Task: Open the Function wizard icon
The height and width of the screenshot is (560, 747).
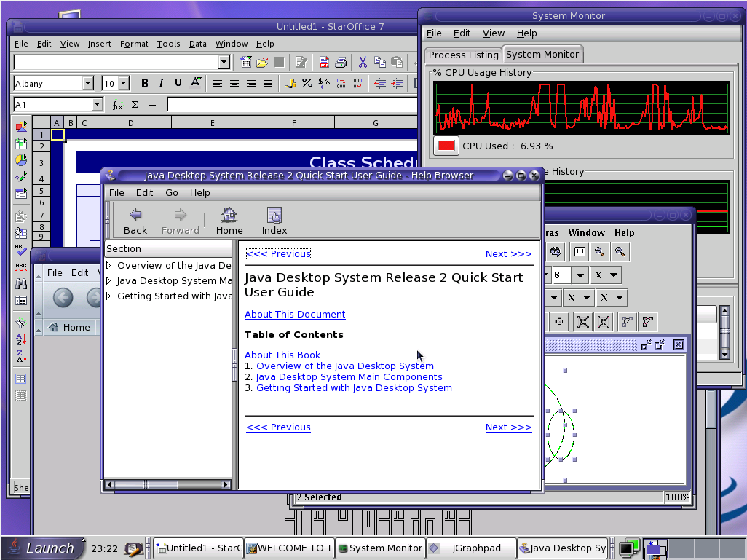Action: (x=118, y=105)
